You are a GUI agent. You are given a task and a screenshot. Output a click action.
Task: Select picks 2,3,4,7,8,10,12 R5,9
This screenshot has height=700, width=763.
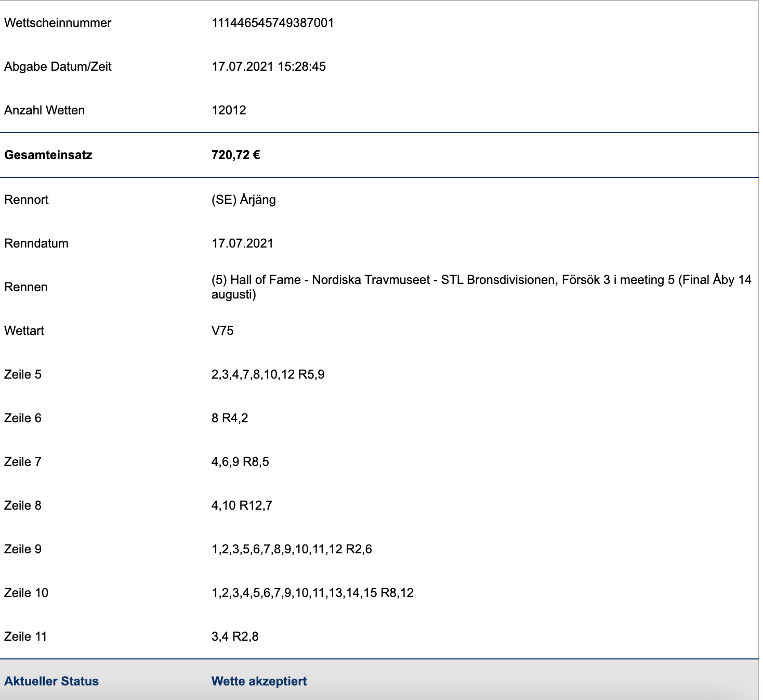click(268, 374)
